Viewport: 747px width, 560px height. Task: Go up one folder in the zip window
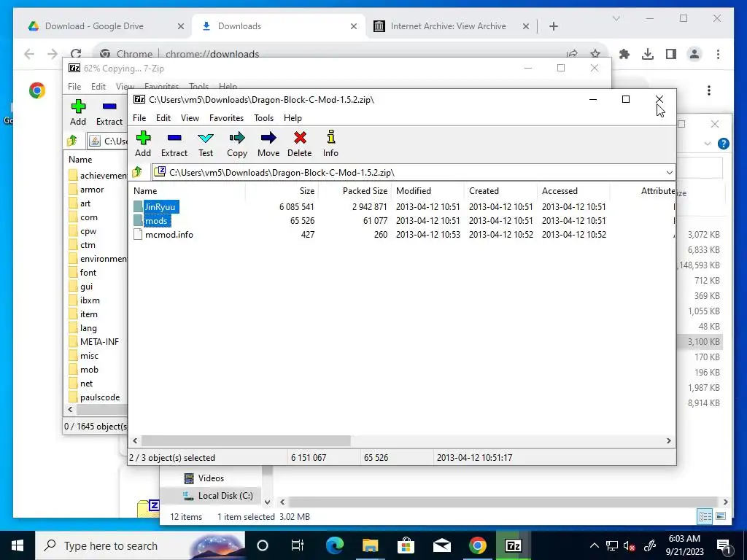(137, 172)
